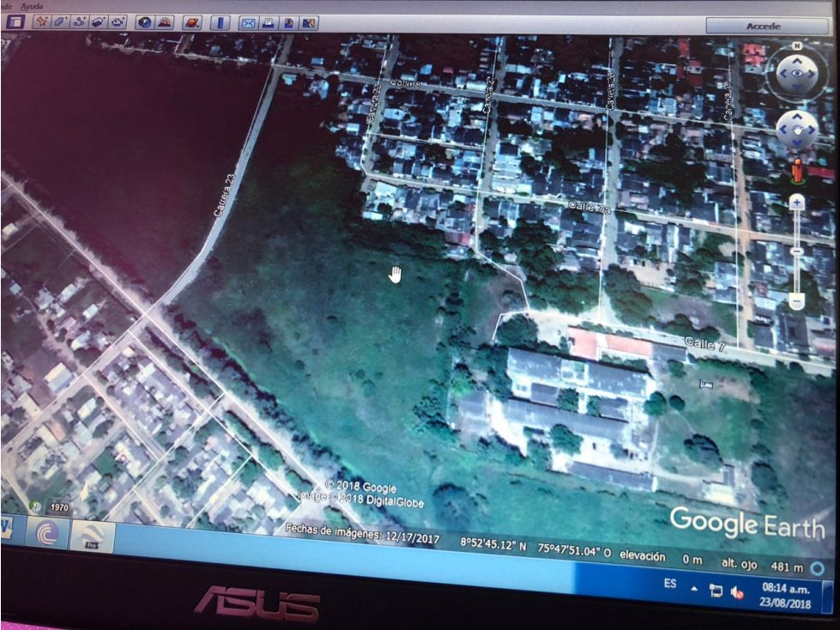Screen dimensions: 840x630
Task: Click the alt. ojo 481 m readout
Action: coord(762,565)
